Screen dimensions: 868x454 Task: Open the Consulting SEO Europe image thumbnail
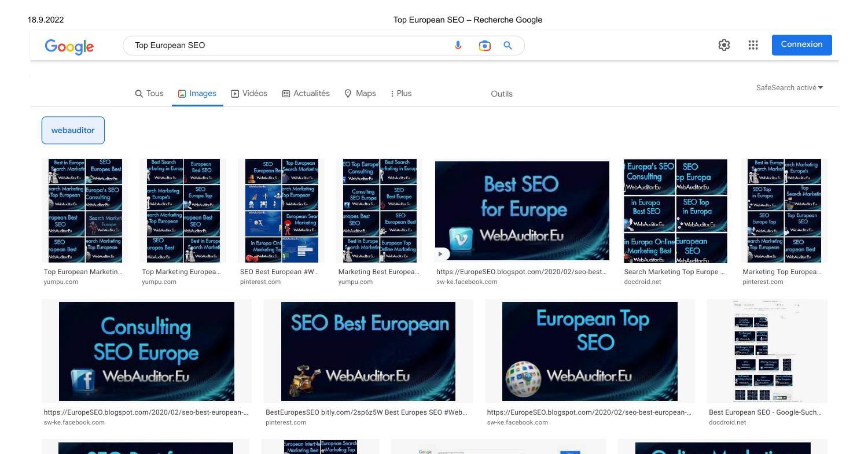click(x=146, y=350)
